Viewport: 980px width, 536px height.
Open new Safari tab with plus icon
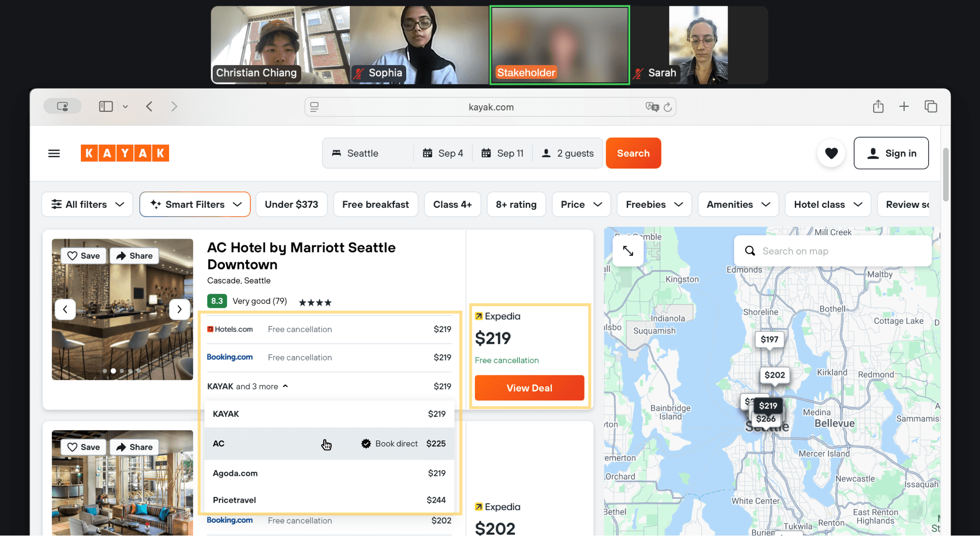click(904, 106)
